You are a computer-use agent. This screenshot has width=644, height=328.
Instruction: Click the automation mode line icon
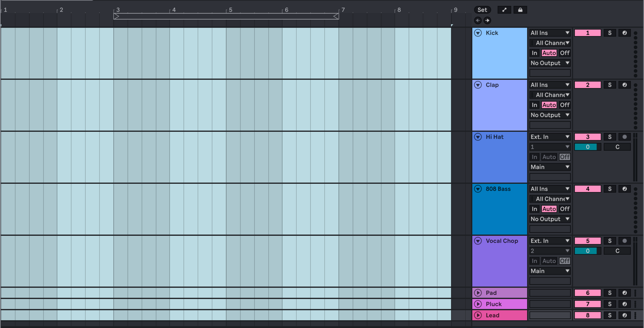click(504, 10)
